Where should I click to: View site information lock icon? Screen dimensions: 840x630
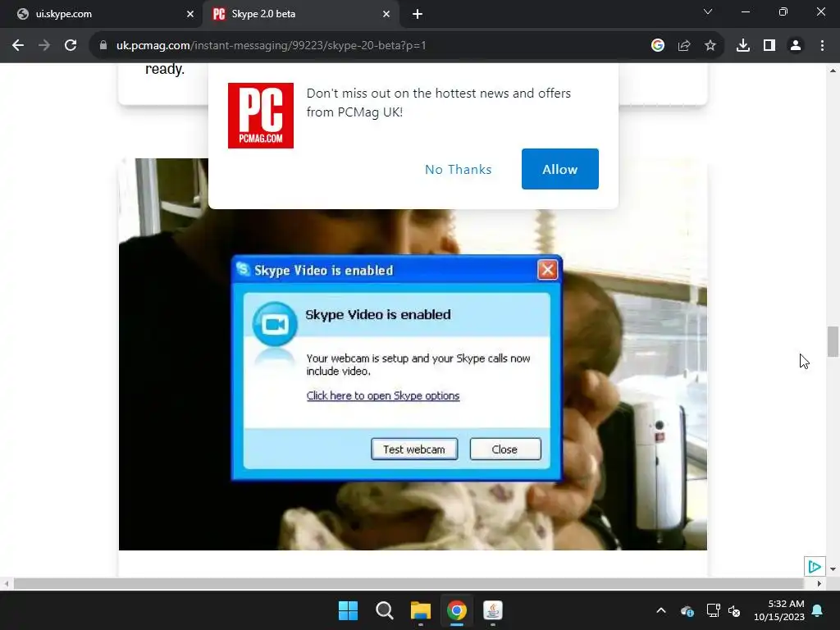[x=103, y=46]
